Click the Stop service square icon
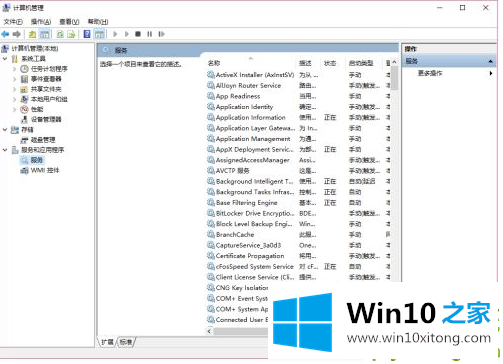Screen dimensions: 503x364 tap(138, 34)
